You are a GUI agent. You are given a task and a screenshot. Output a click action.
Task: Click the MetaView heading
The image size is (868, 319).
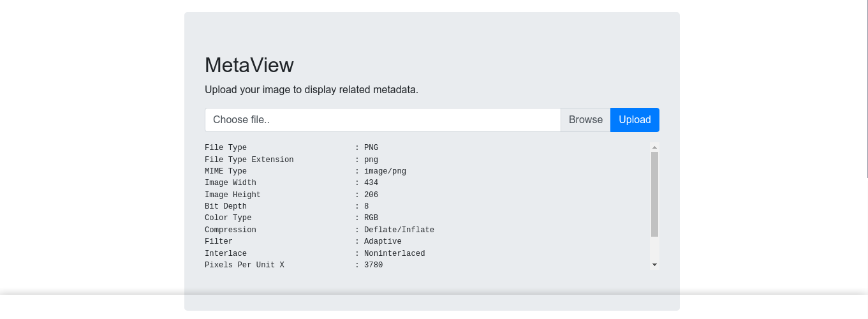(249, 65)
